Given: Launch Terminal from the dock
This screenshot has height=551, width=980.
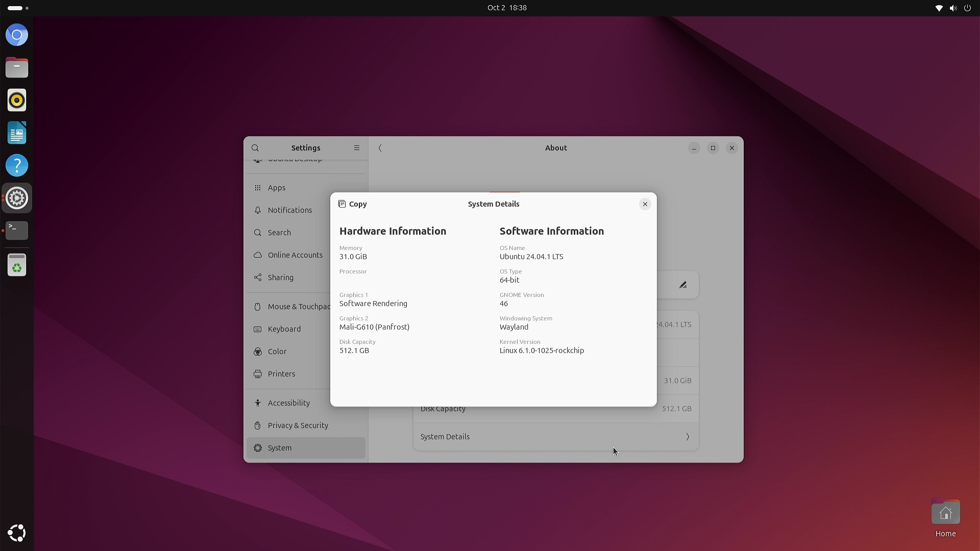Looking at the screenshot, I should point(17,231).
